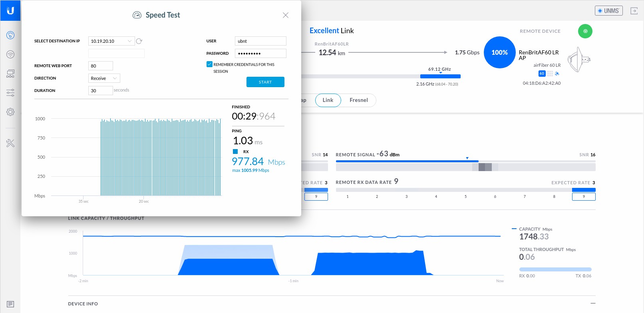This screenshot has width=644, height=313.
Task: Open the dashboard gauge icon in the sidebar
Action: pyautogui.click(x=10, y=35)
